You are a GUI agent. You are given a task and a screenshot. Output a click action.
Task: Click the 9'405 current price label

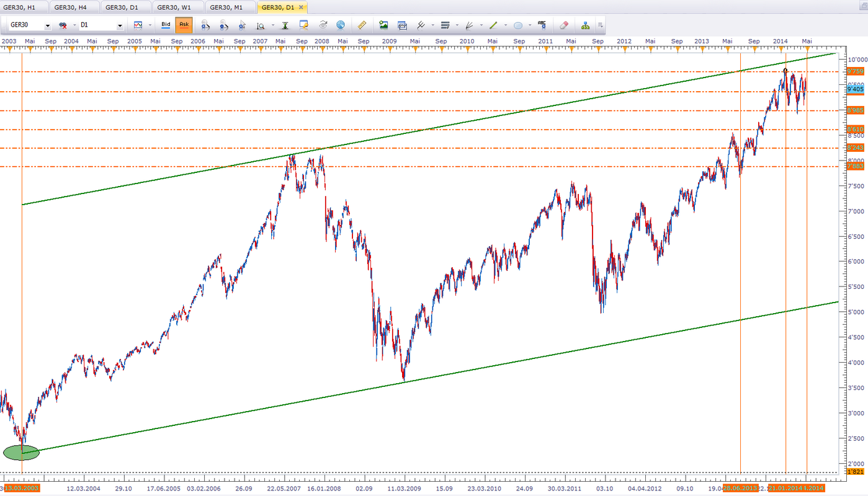click(x=855, y=89)
